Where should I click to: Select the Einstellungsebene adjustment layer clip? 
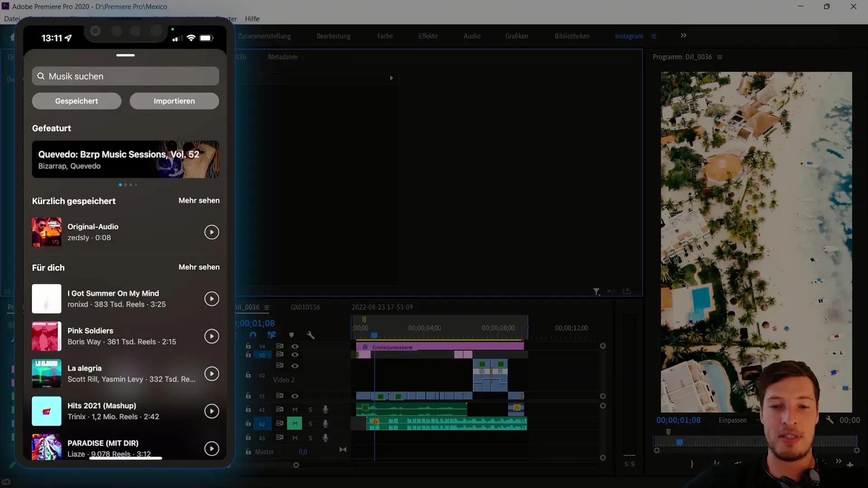[440, 347]
